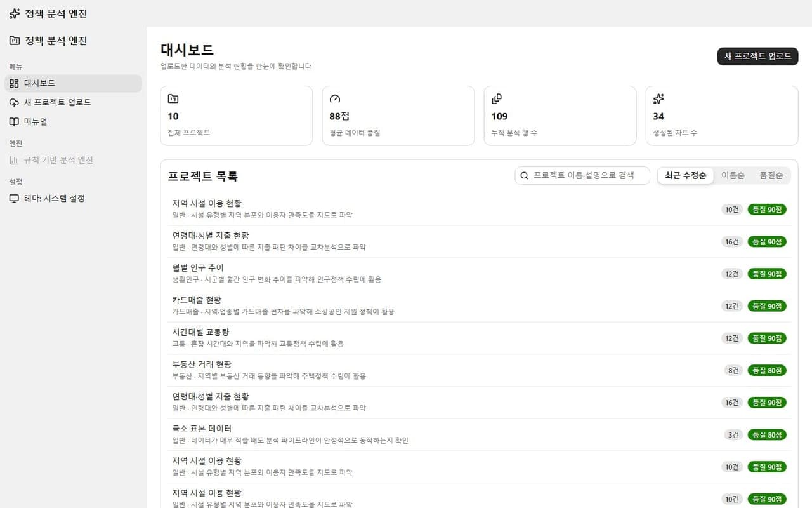Click the 전체 프로젝트 card label
Image resolution: width=812 pixels, height=508 pixels.
pyautogui.click(x=188, y=133)
